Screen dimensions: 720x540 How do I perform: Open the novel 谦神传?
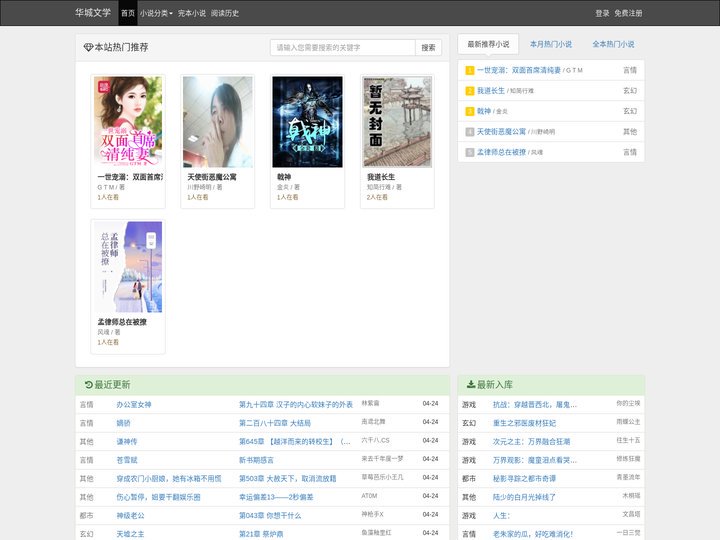127,441
